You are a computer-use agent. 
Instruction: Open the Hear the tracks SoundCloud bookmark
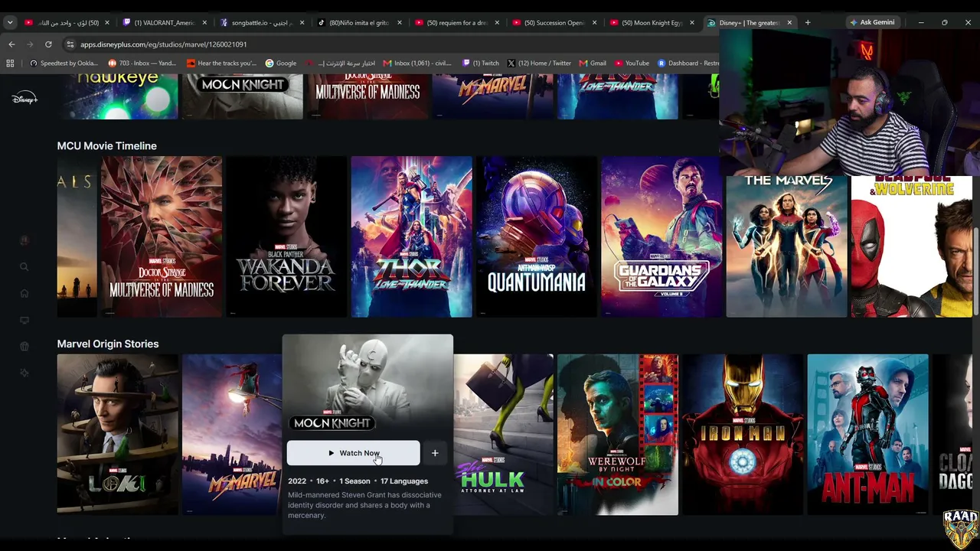221,64
